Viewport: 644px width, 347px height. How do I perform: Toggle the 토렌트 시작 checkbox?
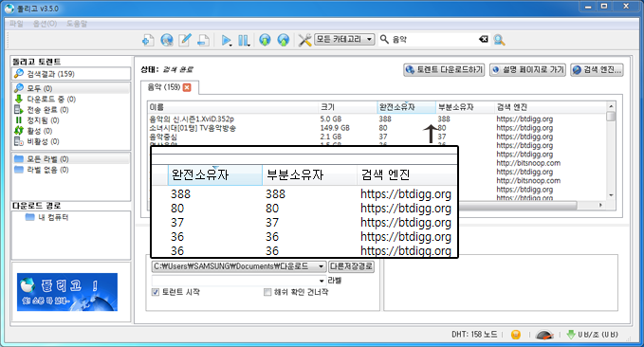coord(156,292)
